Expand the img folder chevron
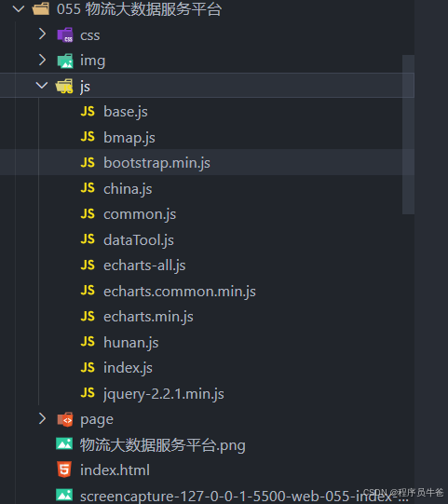Viewport: 448px width, 504px height. pyautogui.click(x=42, y=60)
